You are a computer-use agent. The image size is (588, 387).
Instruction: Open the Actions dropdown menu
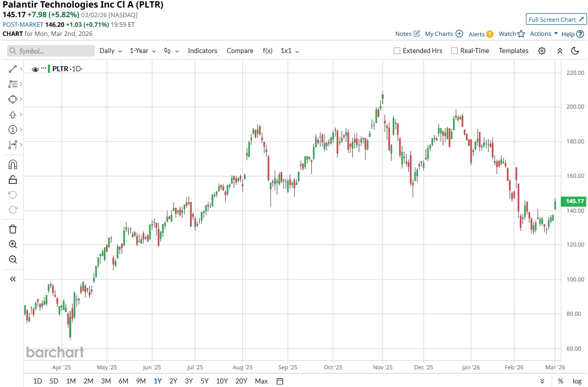(544, 34)
